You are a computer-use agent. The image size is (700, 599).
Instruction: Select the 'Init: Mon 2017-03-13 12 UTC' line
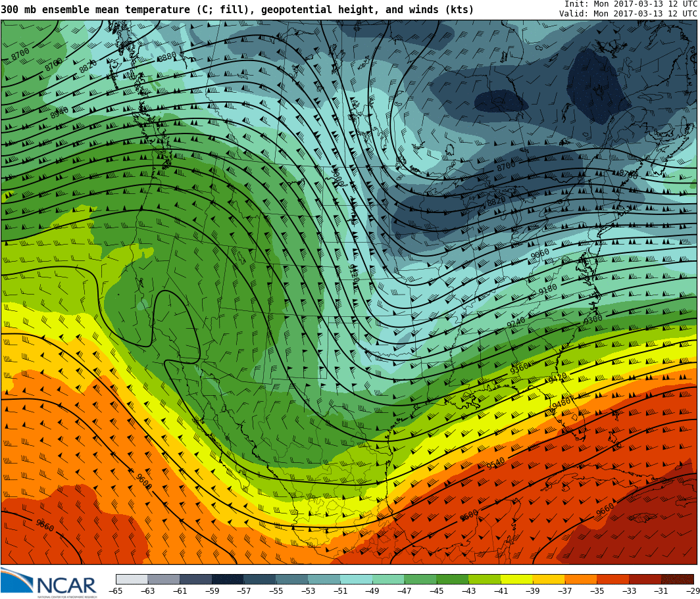coord(631,3)
